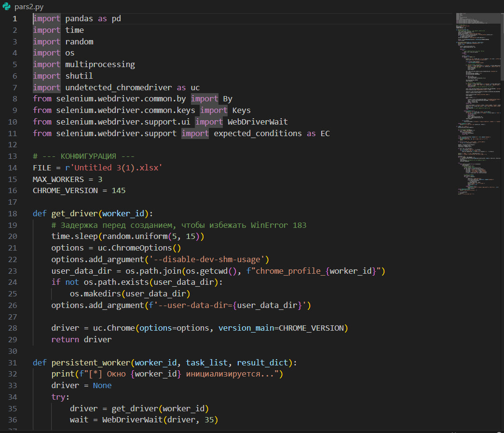Click the 'Untitled 3(1).xlsx' string
Viewport: 504px width, 433px height.
coord(116,168)
